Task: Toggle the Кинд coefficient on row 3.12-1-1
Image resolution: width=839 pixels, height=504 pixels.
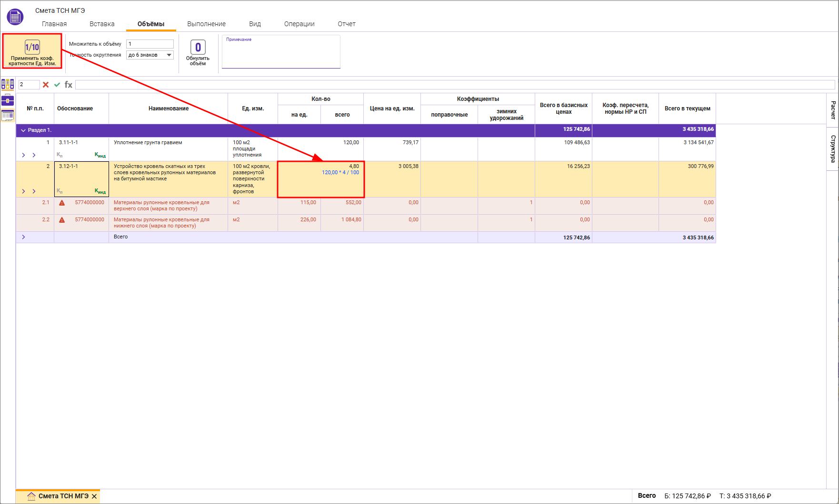Action: (100, 191)
